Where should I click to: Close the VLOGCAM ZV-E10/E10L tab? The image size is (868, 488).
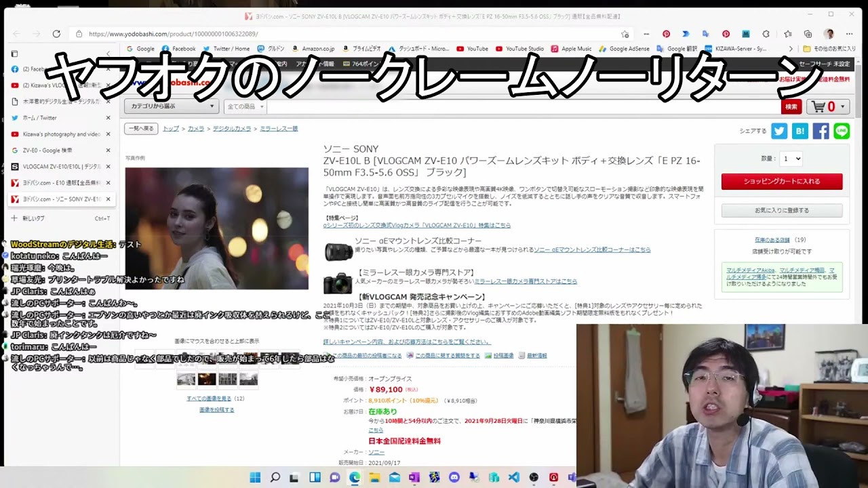108,167
